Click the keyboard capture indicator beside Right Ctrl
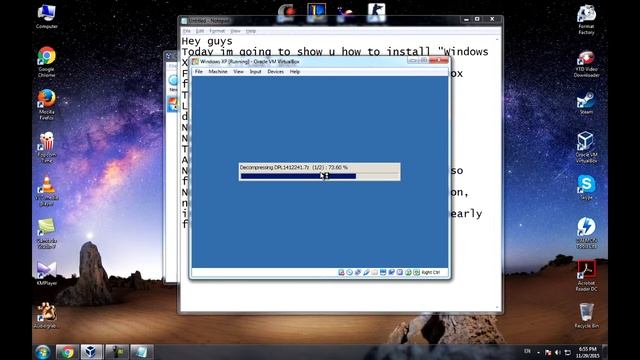This screenshot has width=640, height=360. 416,272
